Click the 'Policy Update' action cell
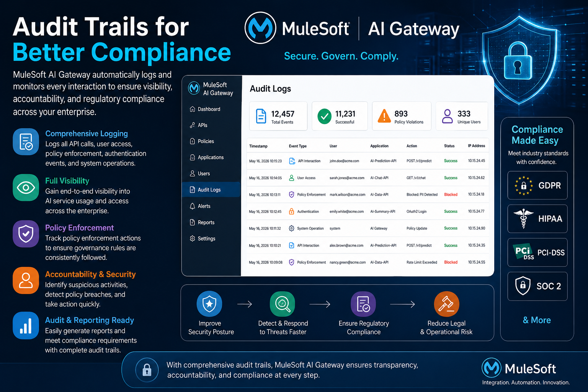Image resolution: width=588 pixels, height=392 pixels. (417, 228)
